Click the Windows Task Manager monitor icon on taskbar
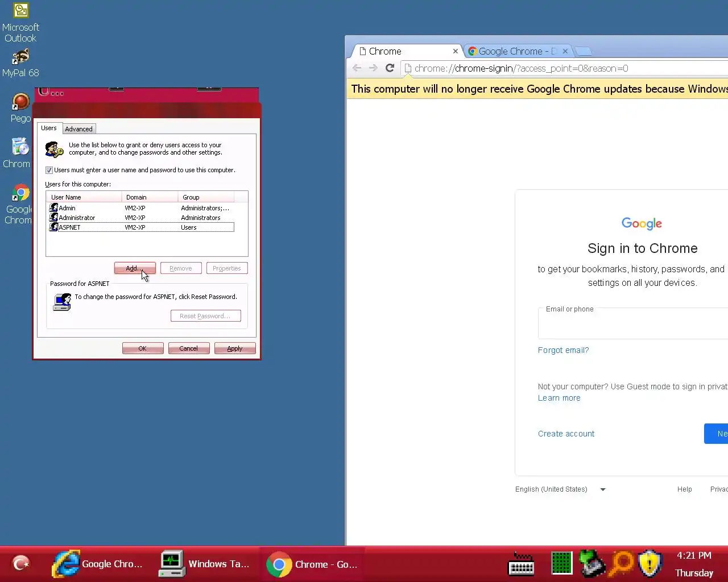 172,564
